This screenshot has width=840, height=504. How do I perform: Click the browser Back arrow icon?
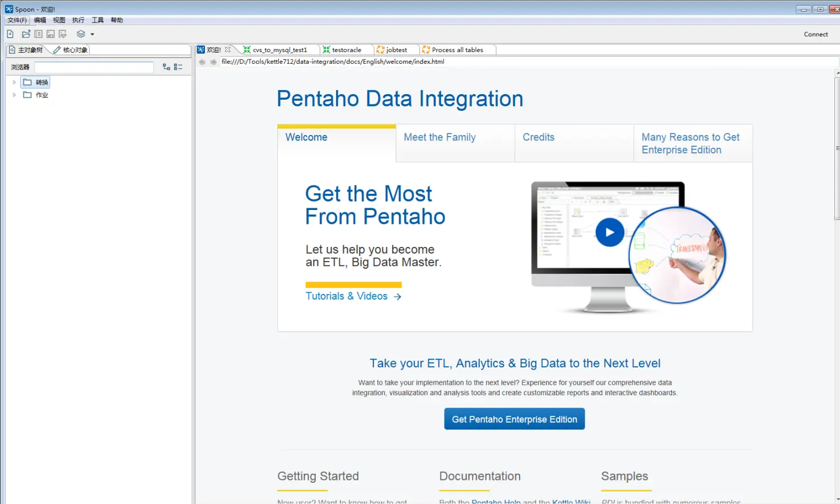coord(202,62)
